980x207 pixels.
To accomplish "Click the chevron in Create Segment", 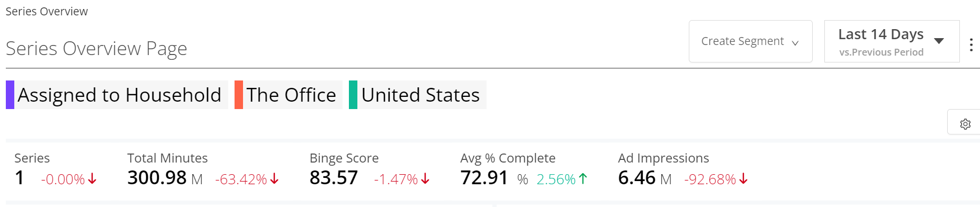I will coord(795,43).
